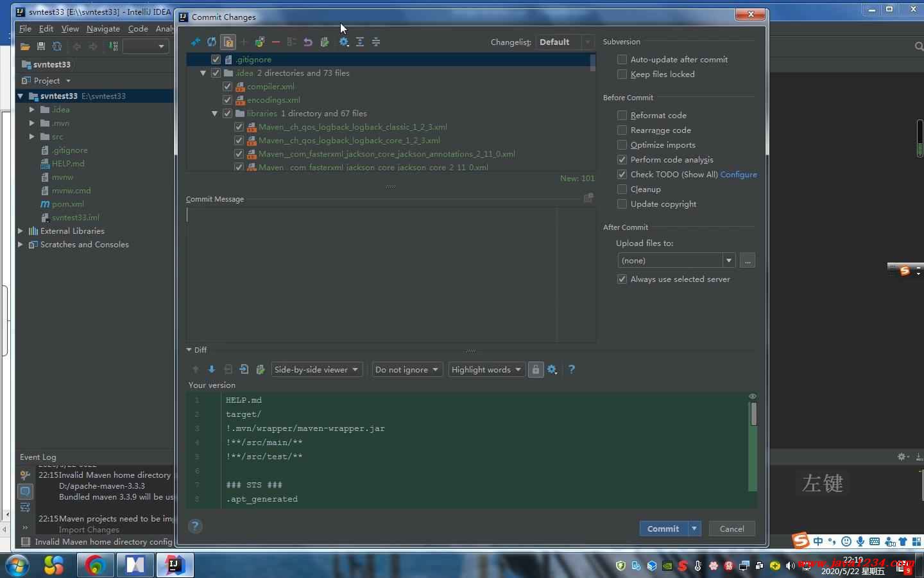This screenshot has height=578, width=924.
Task: Click the round help button at dialog bottom
Action: click(x=195, y=527)
